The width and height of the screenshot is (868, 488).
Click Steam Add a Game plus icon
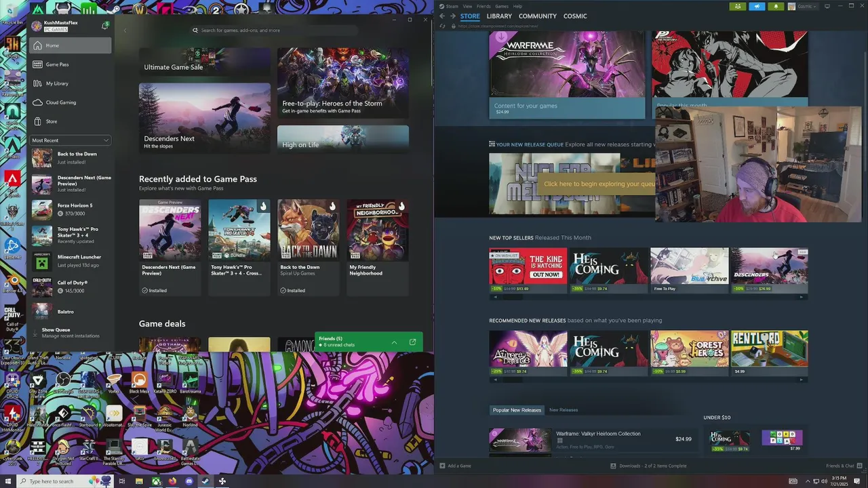coord(443,466)
